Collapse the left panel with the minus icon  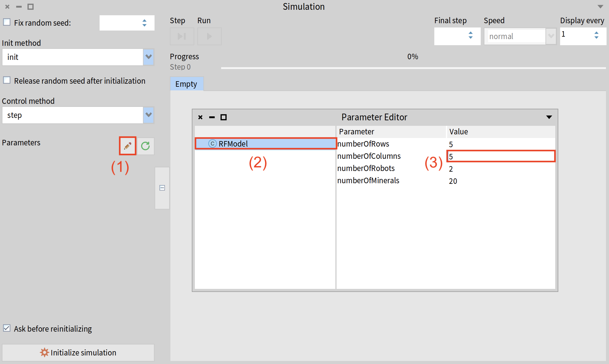162,188
